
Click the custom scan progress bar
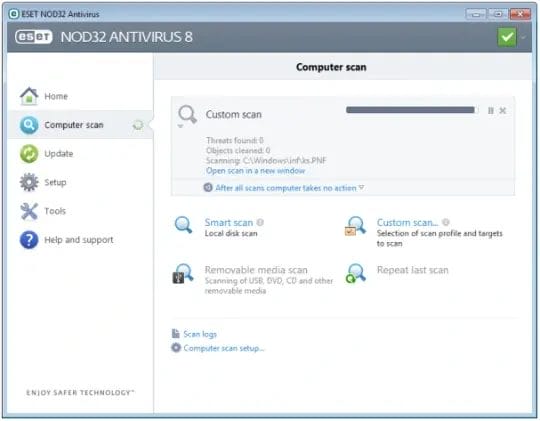[x=412, y=110]
